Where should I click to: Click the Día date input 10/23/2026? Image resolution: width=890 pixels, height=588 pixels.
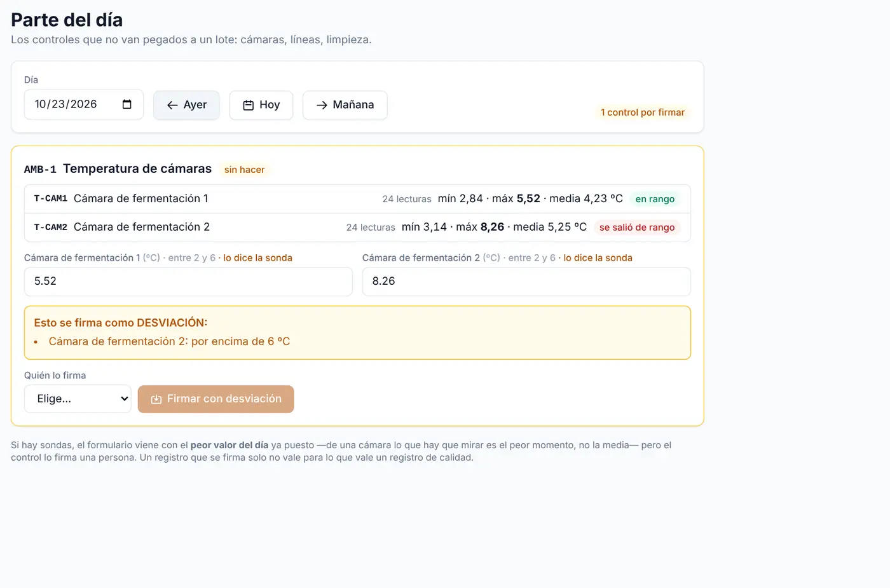point(84,104)
